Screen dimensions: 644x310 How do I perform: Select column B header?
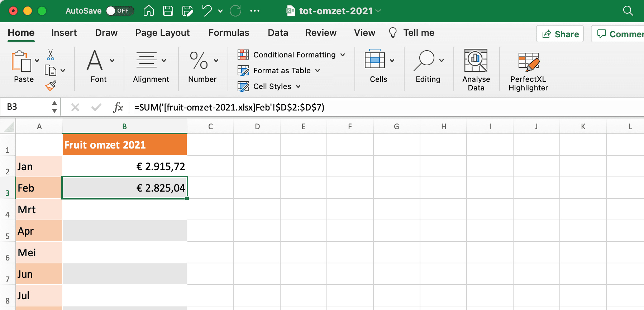click(x=125, y=126)
